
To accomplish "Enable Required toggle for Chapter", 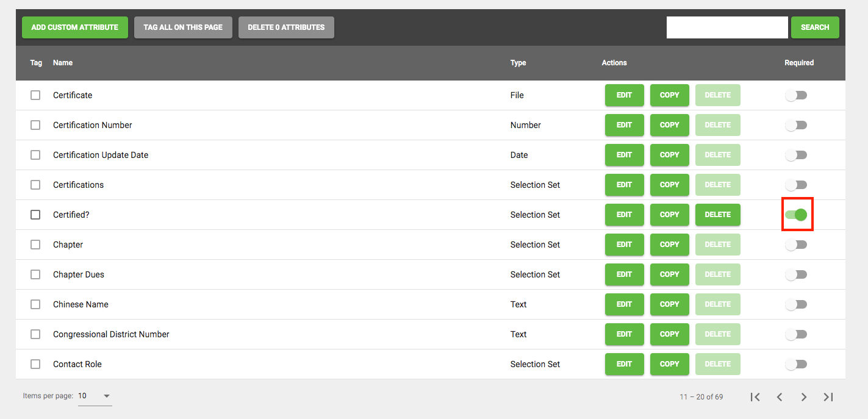I will [796, 245].
